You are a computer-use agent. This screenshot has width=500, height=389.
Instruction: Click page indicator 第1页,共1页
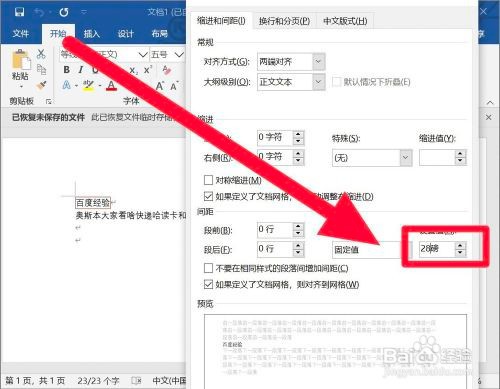pyautogui.click(x=35, y=380)
